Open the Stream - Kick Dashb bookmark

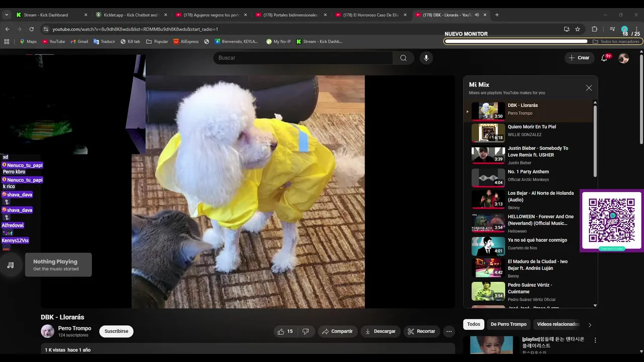(x=319, y=42)
